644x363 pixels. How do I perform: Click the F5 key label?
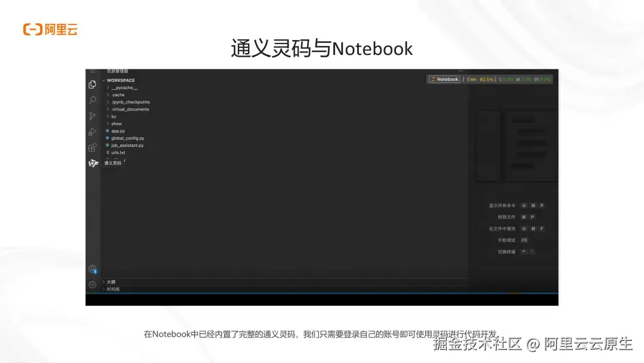524,240
